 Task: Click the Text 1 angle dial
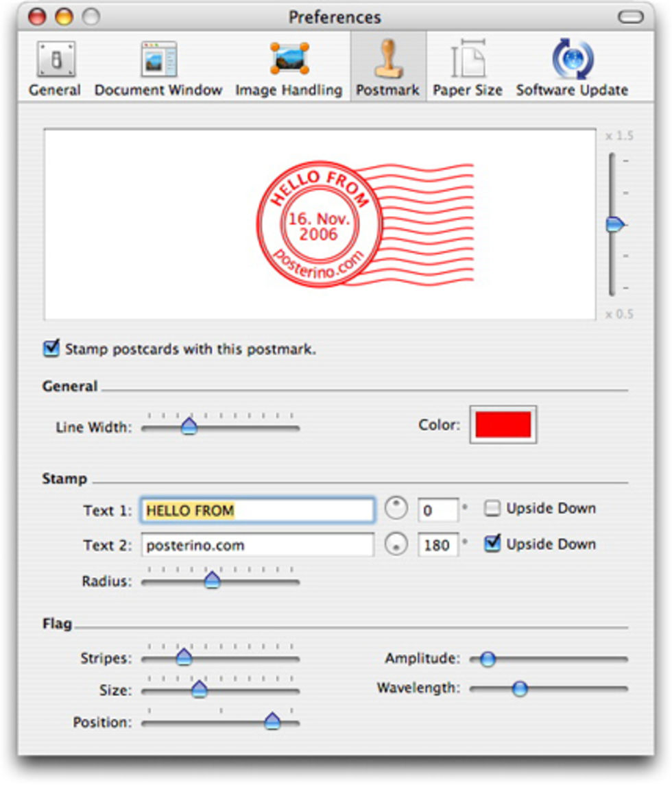396,509
